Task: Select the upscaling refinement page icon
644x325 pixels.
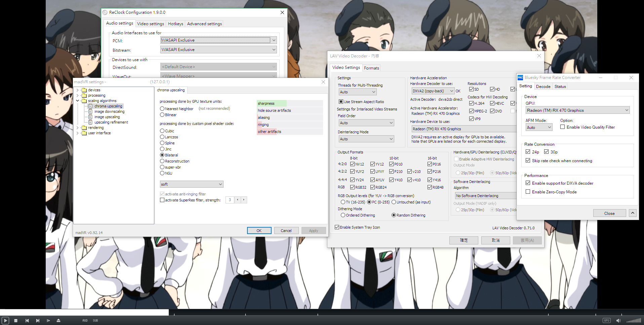Action: click(90, 122)
